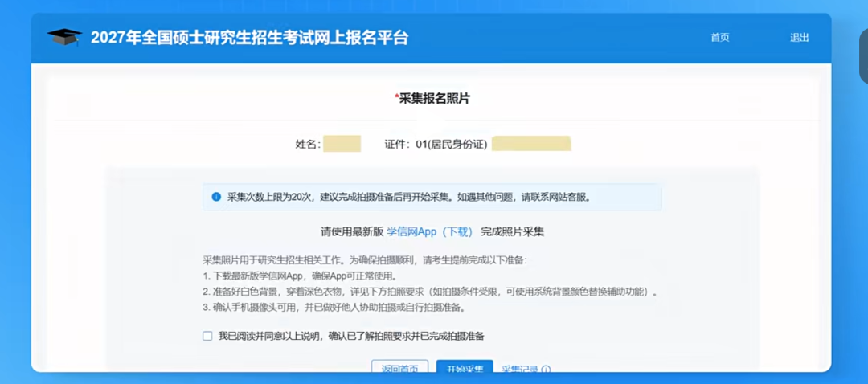Click the line 准备好白色背景，穿着深色衣物
Screen dimensions: 868x384
point(430,291)
